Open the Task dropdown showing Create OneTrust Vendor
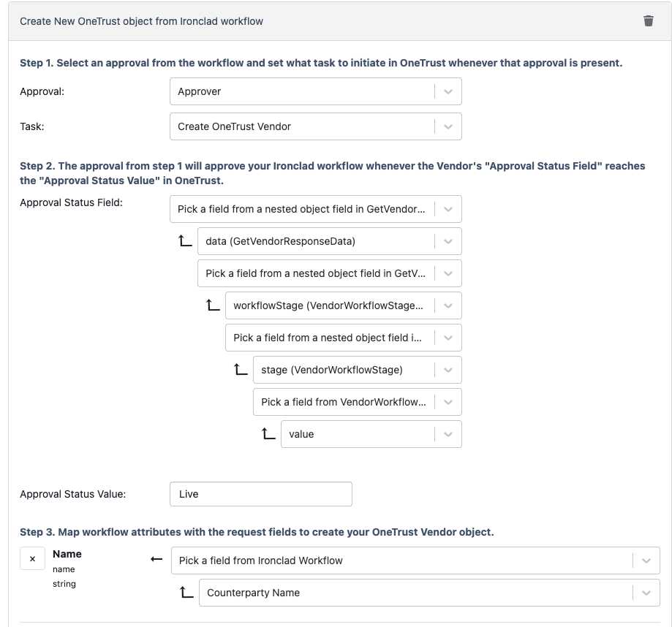The width and height of the screenshot is (672, 627). pyautogui.click(x=316, y=126)
